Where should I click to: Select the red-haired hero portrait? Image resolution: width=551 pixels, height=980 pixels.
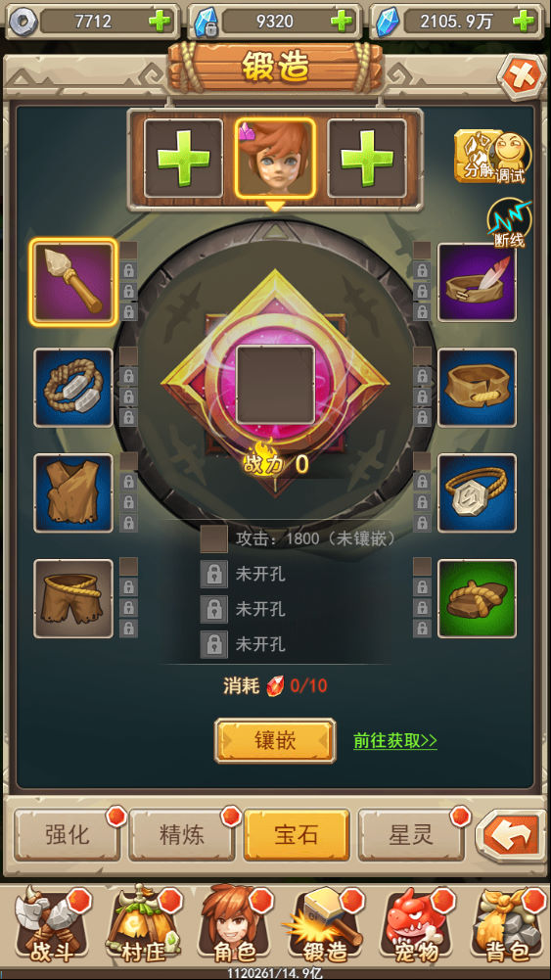pyautogui.click(x=275, y=159)
